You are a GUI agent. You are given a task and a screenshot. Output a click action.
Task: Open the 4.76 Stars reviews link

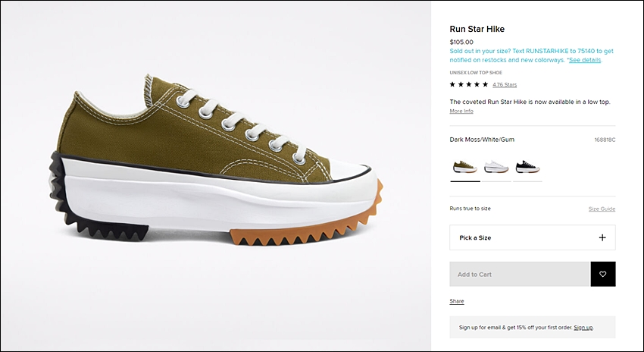click(x=505, y=85)
